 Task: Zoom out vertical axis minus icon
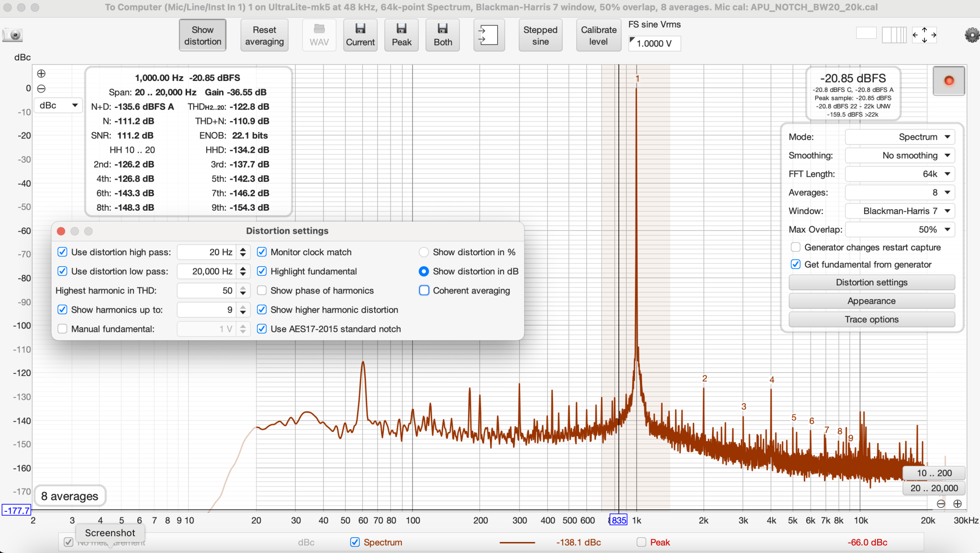pos(42,89)
